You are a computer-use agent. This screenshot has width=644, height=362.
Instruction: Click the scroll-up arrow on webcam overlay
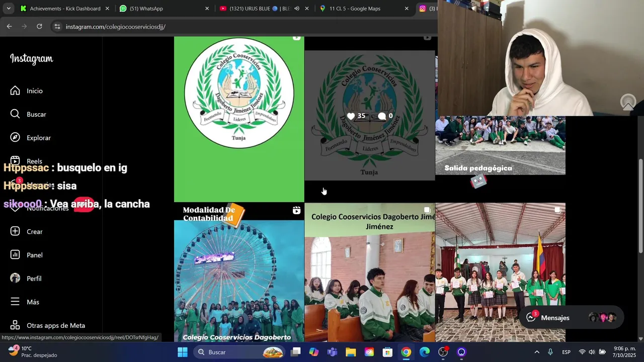[628, 102]
